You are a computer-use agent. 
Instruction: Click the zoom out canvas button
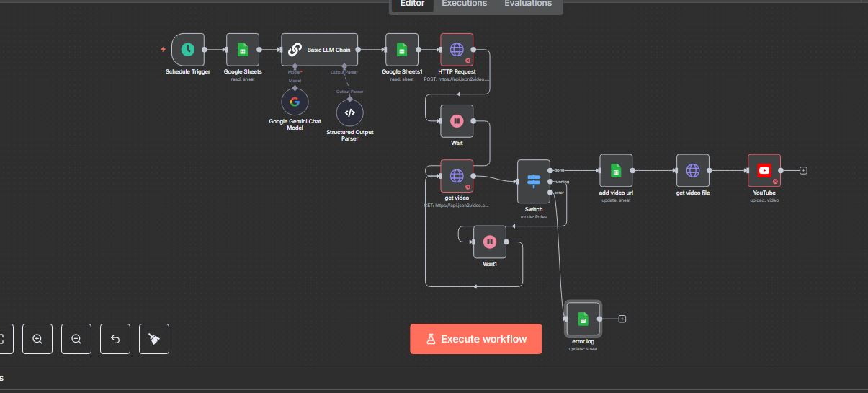76,339
